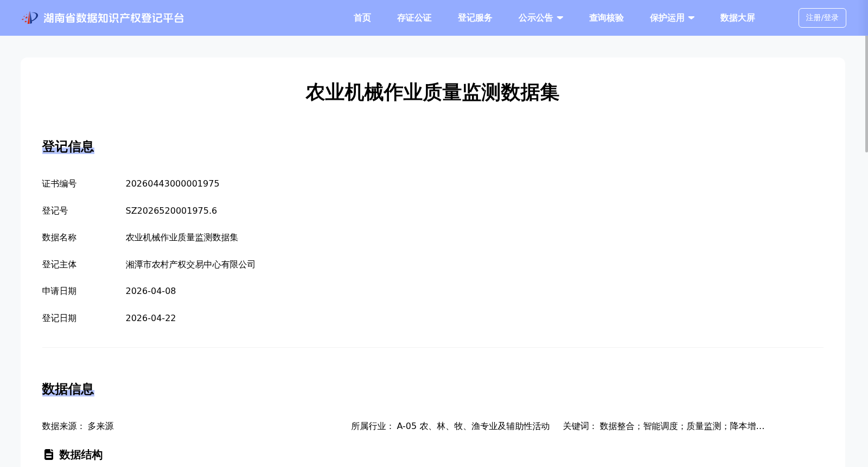This screenshot has height=467, width=868.
Task: Click the page title 农业机械作业质量监测数据集
Action: (x=432, y=92)
